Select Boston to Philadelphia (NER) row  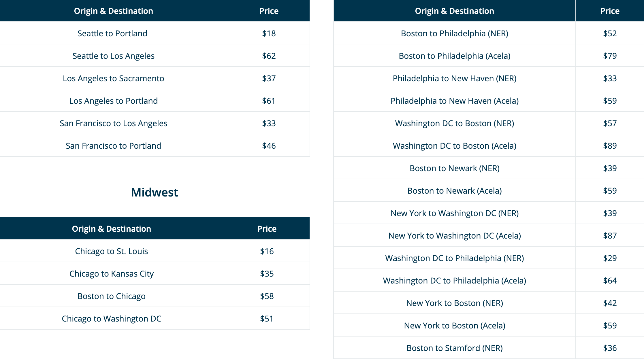[489, 33]
